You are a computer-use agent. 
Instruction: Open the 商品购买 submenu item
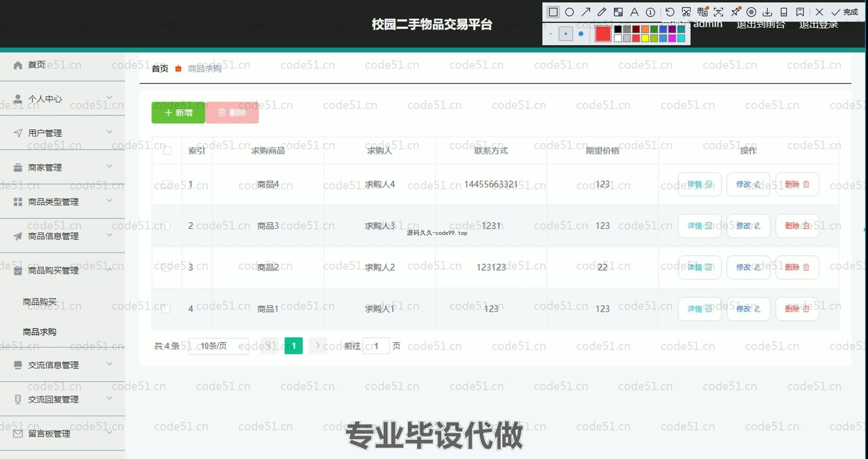40,302
